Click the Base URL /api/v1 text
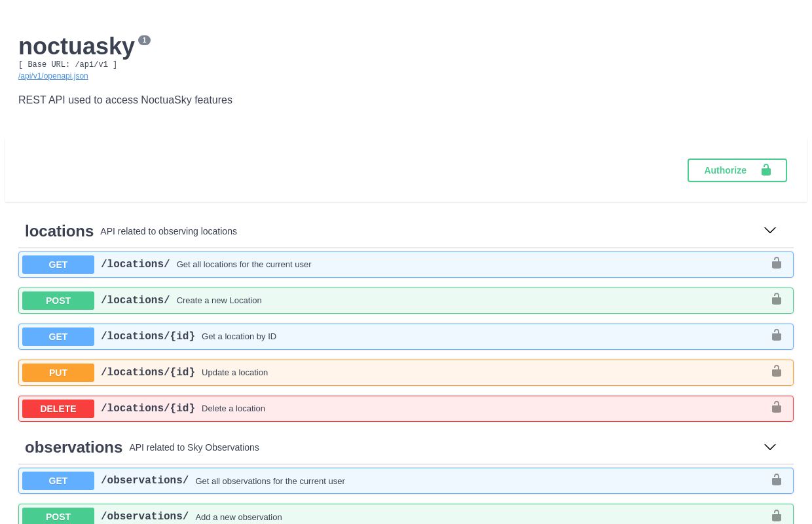This screenshot has width=812, height=524. point(67,65)
